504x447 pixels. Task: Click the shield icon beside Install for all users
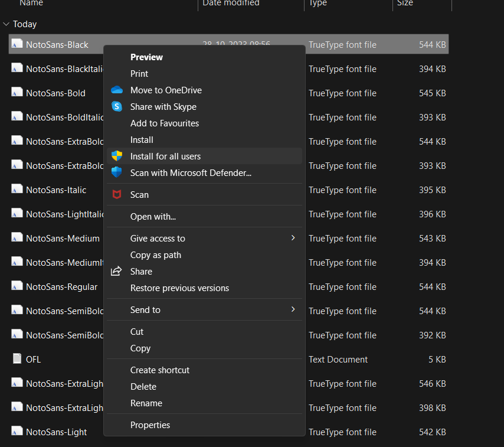[x=117, y=156]
